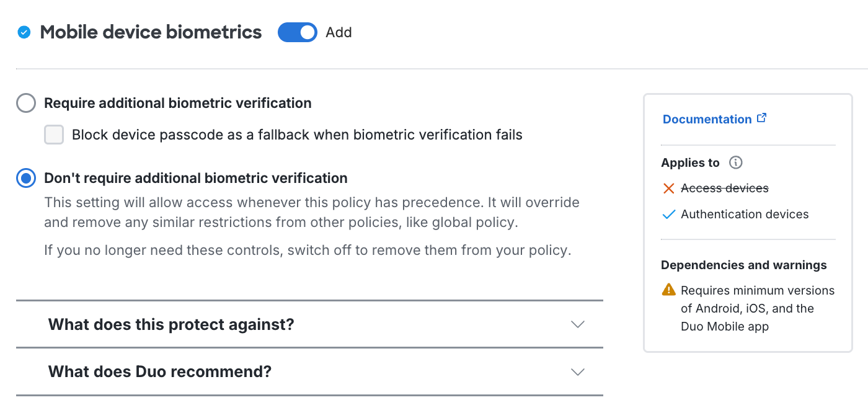Screen dimensions: 868x418
Task: Open the Documentation link
Action: (x=707, y=118)
